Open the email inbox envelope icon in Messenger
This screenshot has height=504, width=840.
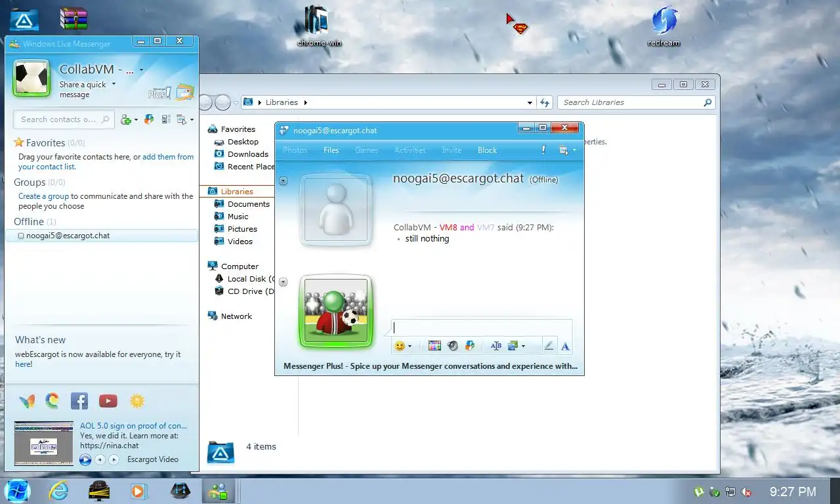tap(185, 93)
